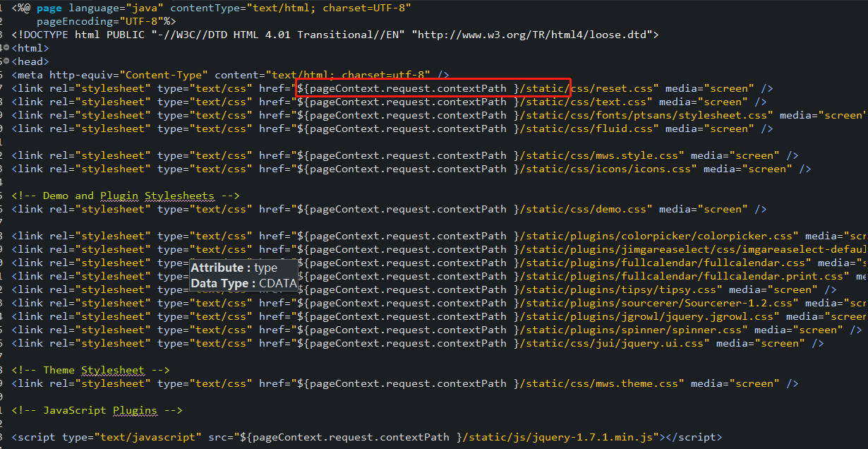Click tipsy/tipsy.css file path

pyautogui.click(x=669, y=289)
